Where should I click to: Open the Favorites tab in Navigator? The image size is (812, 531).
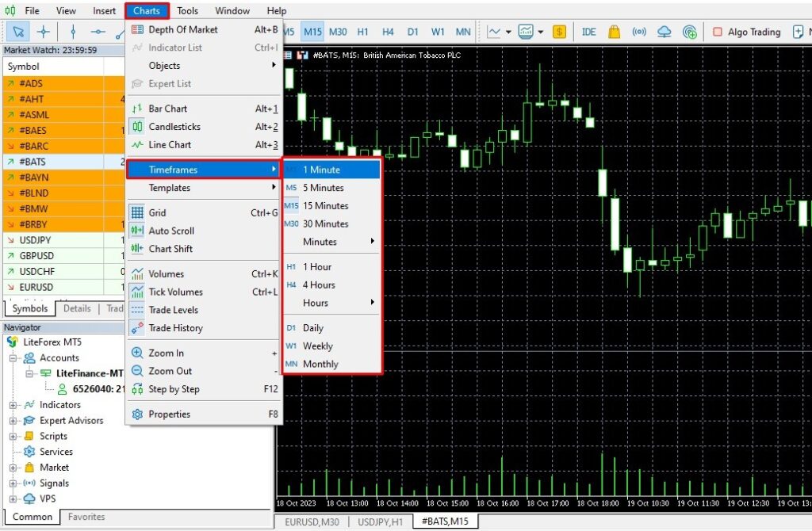[86, 517]
